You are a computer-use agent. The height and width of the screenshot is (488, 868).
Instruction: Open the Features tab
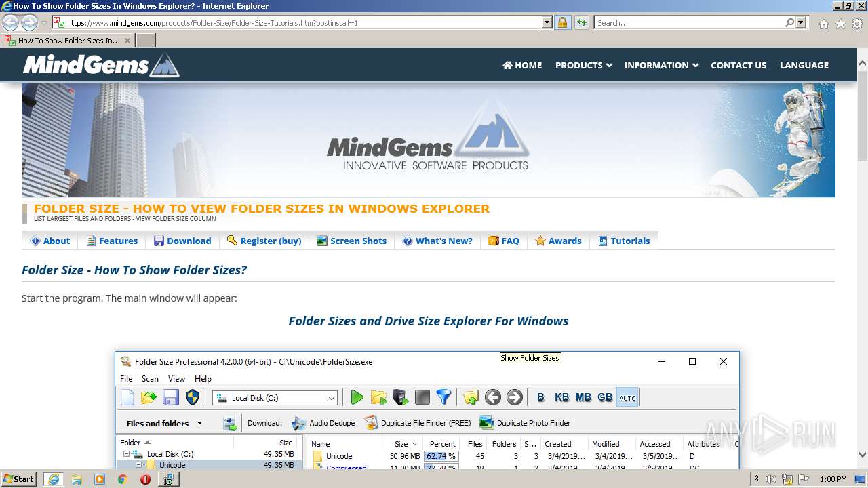pos(112,241)
